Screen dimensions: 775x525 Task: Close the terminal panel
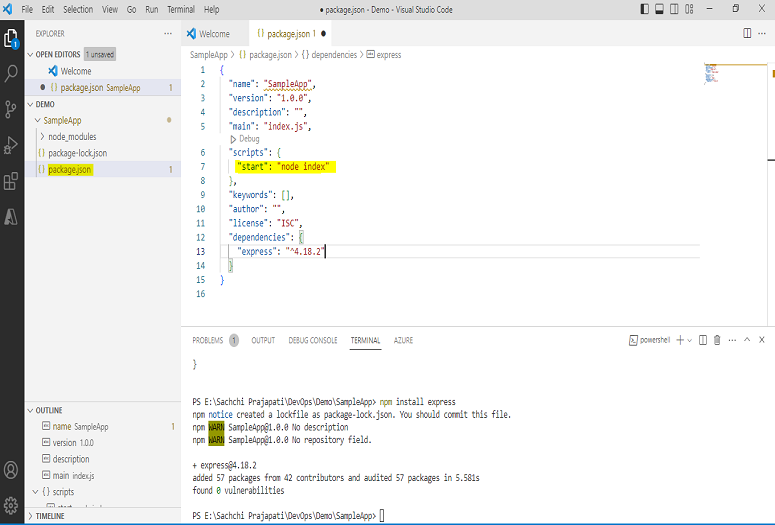click(762, 340)
